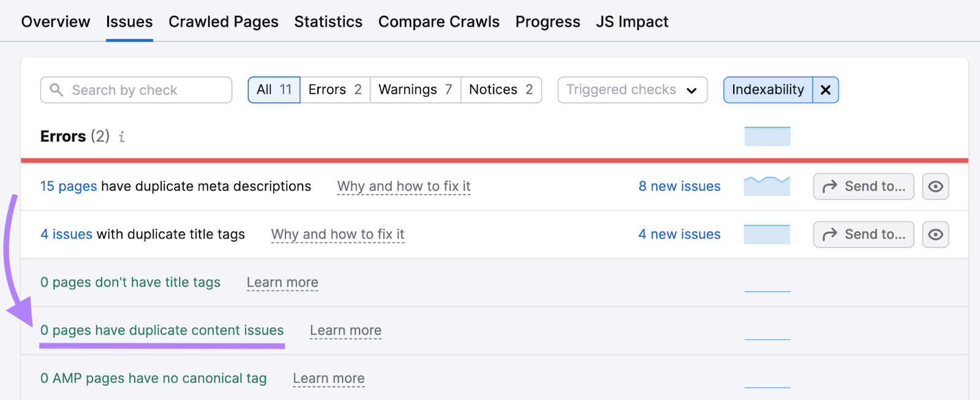The image size is (980, 400).
Task: Click the 15 pages link
Action: [x=68, y=186]
